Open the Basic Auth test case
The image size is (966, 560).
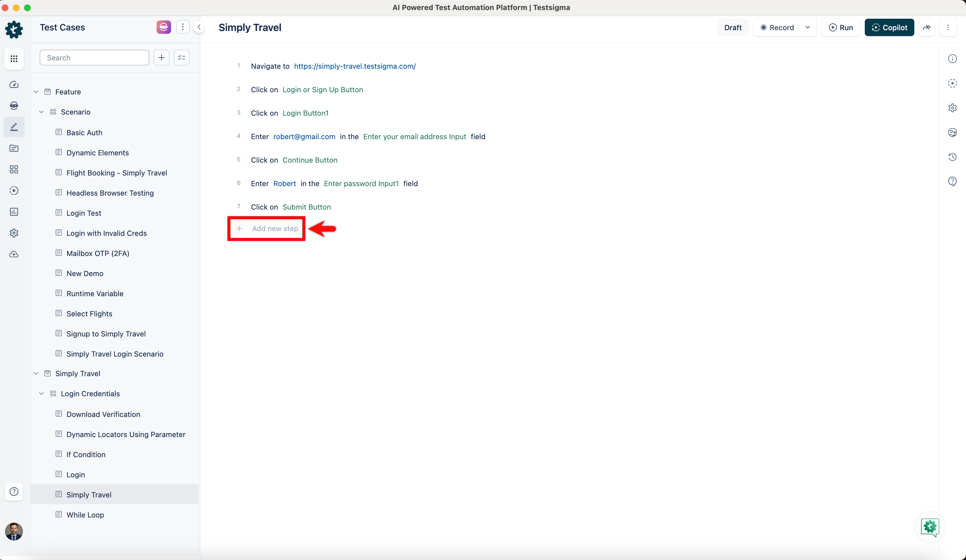click(x=84, y=133)
